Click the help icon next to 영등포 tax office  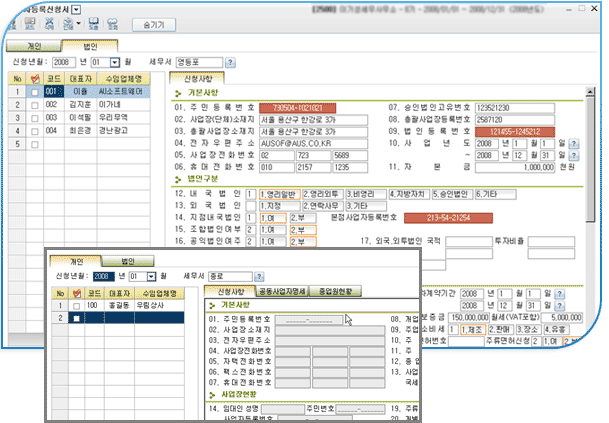coord(230,62)
